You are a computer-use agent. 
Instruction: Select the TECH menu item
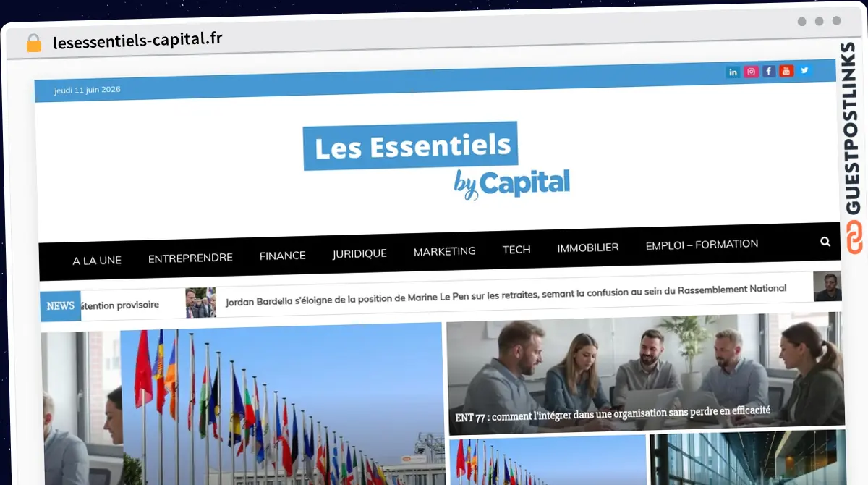click(x=516, y=249)
